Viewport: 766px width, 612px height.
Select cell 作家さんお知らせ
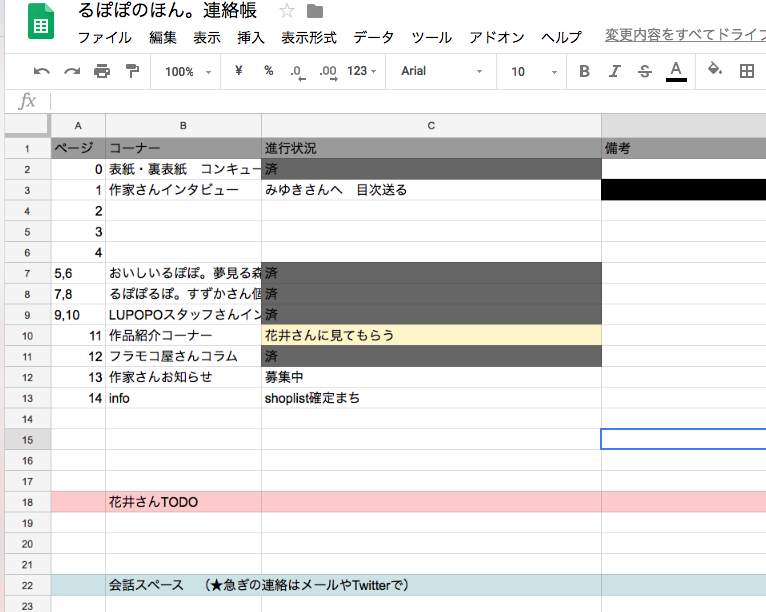pos(183,377)
